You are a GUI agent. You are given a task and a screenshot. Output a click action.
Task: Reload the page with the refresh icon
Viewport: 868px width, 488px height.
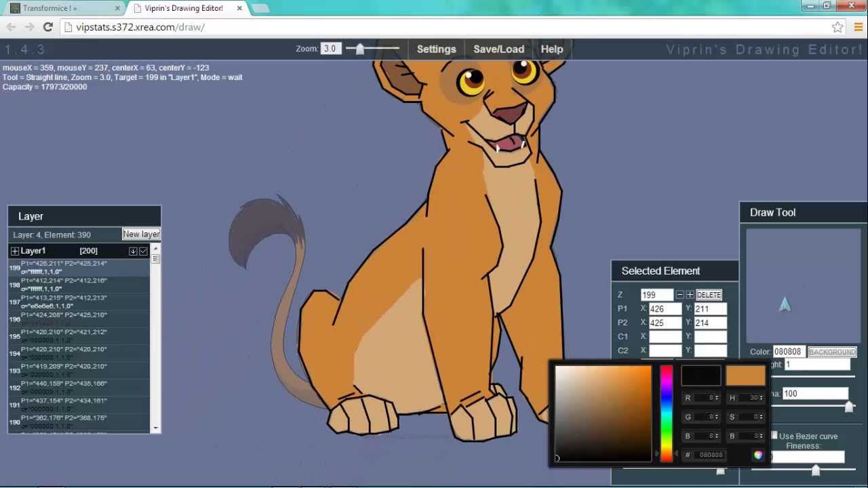(47, 27)
